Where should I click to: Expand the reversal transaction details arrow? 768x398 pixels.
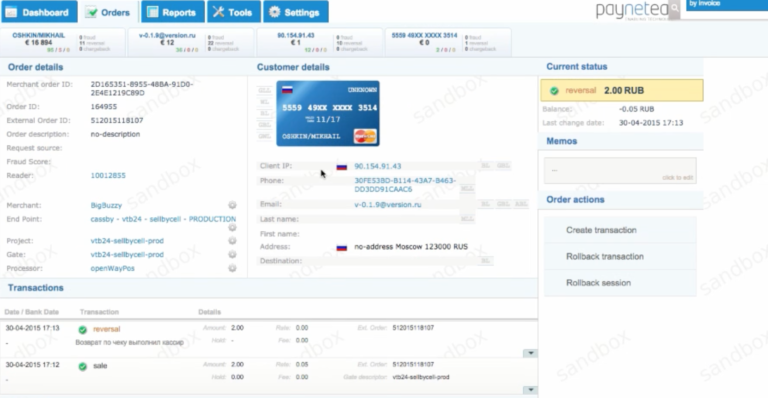(x=530, y=353)
